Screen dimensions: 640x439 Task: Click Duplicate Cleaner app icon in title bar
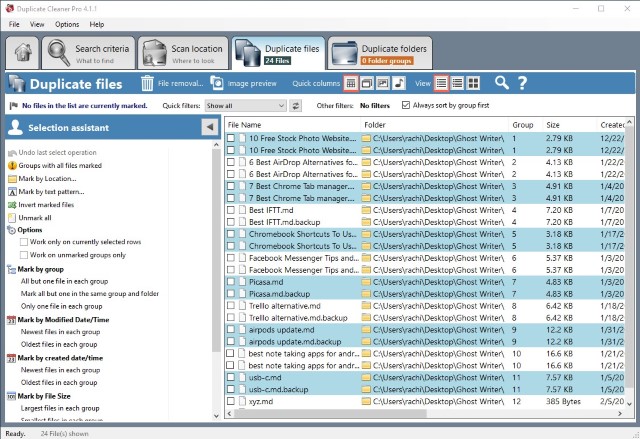pos(9,8)
